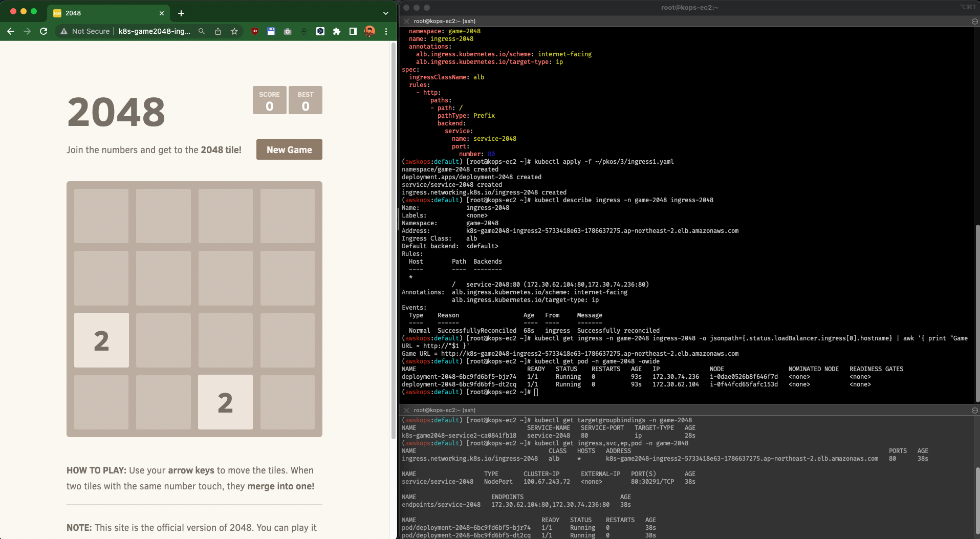Reload the 2048 page
This screenshot has height=539, width=980.
[x=43, y=31]
